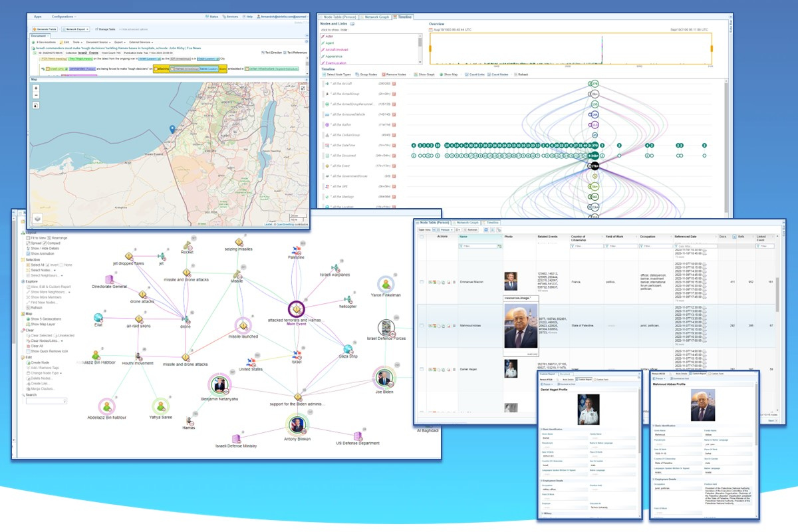Click the Rocket node in network graph
798x532 pixels.
coord(187,246)
